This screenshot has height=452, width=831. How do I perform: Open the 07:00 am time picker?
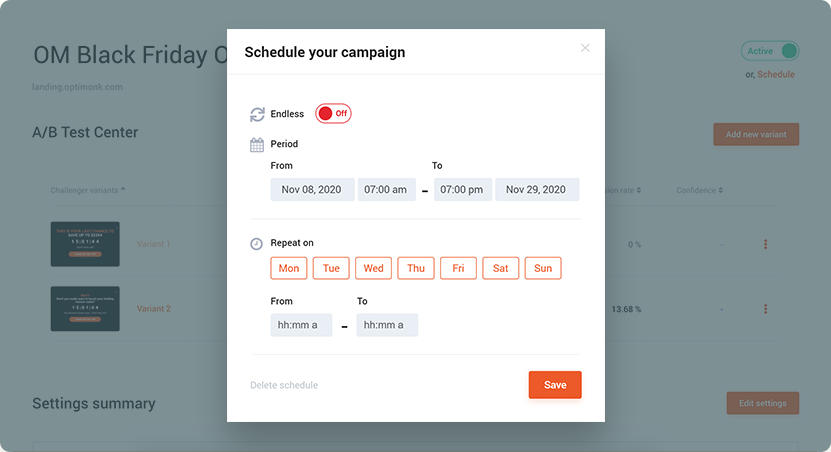(386, 190)
